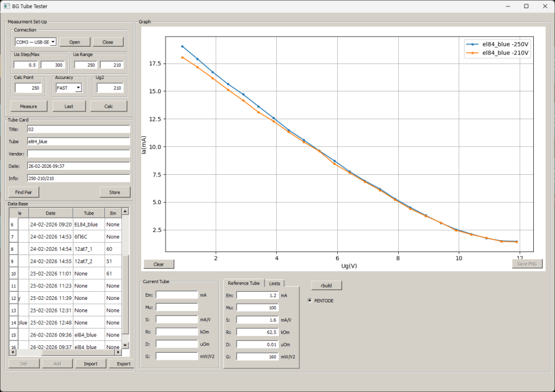Open the Accuracy FAST dropdown

(78, 88)
